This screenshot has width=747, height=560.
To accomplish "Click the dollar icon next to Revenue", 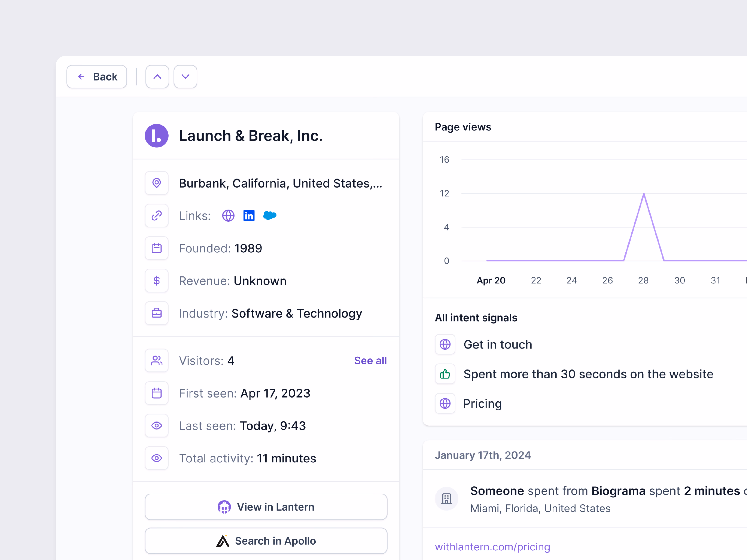I will pyautogui.click(x=157, y=280).
